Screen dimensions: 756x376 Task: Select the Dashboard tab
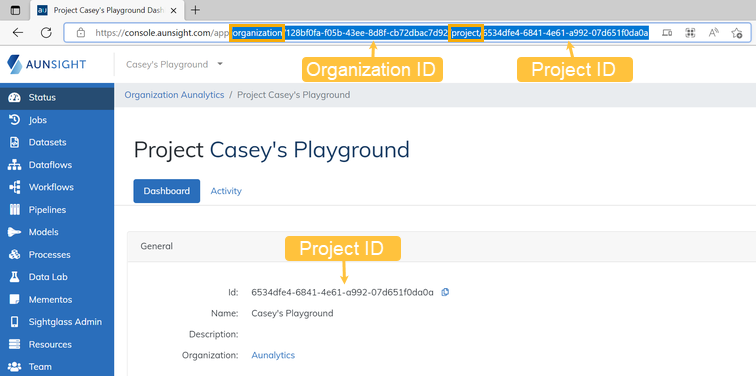pos(167,191)
